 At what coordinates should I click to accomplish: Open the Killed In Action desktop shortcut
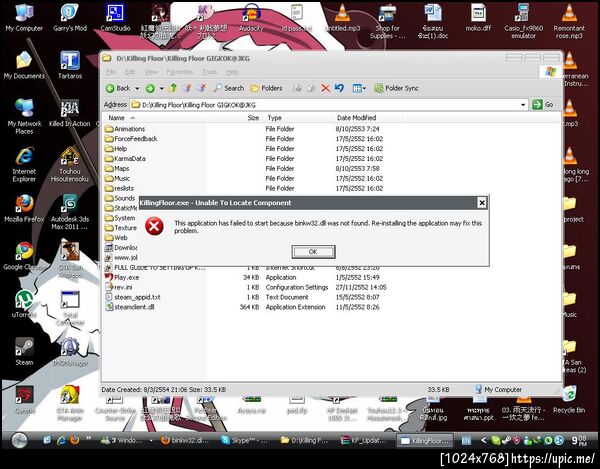click(x=70, y=113)
